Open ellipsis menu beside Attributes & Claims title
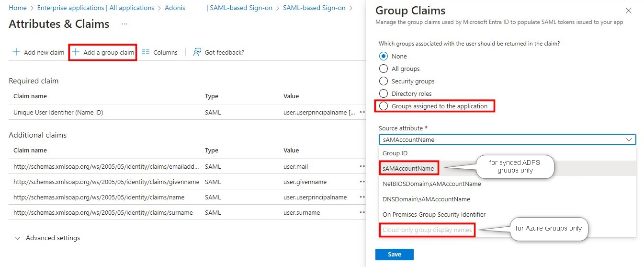The width and height of the screenshot is (644, 267). 124,23
